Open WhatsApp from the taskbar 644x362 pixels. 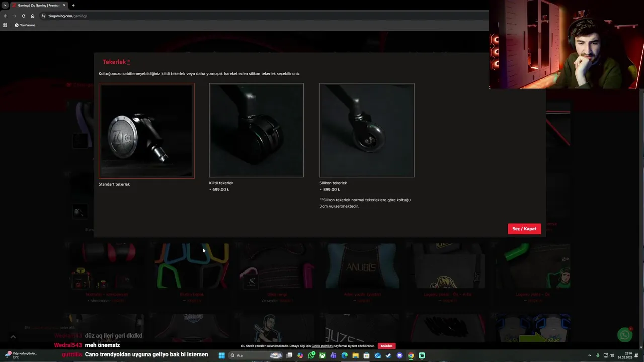tap(312, 355)
